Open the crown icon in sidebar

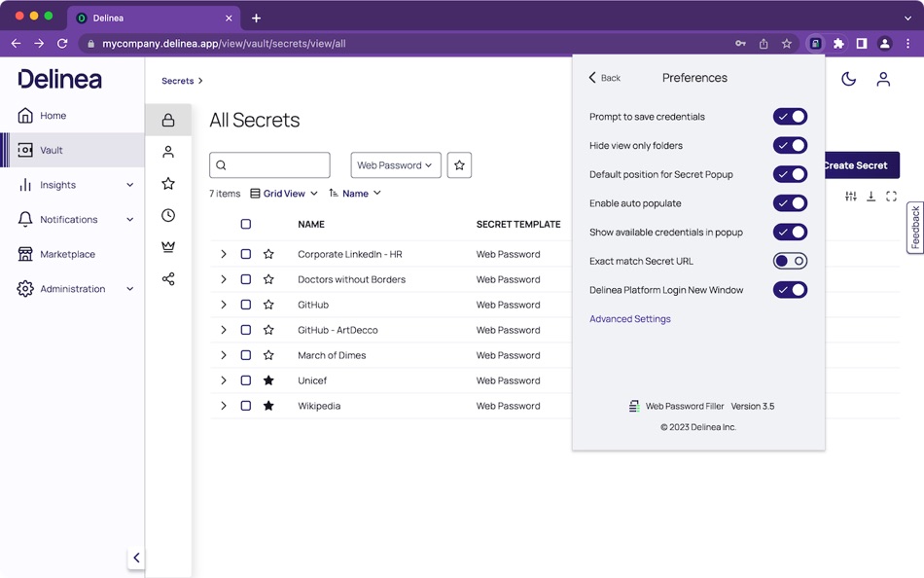click(168, 246)
